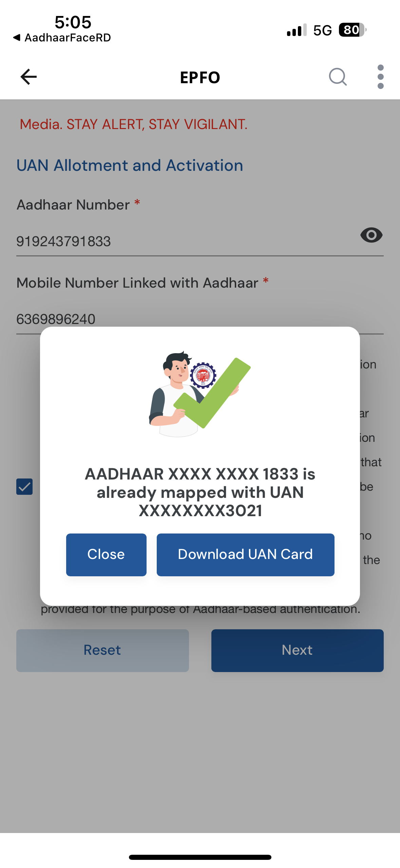Open the three-dot overflow menu

[381, 77]
